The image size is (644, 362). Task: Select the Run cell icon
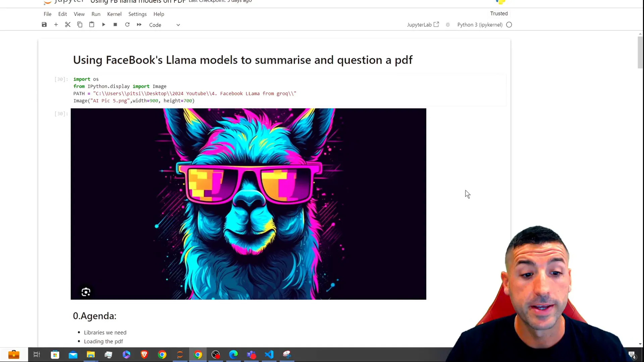tap(104, 25)
